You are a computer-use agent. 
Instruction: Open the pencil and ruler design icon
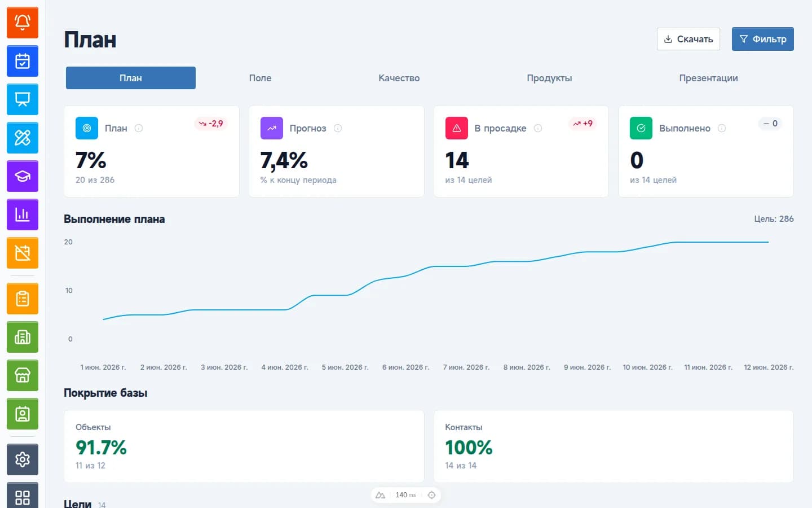click(23, 138)
